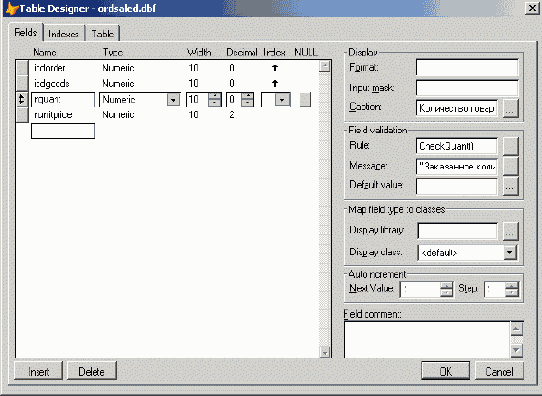Image resolution: width=542 pixels, height=396 pixels.
Task: Click the Delete button
Action: [91, 371]
